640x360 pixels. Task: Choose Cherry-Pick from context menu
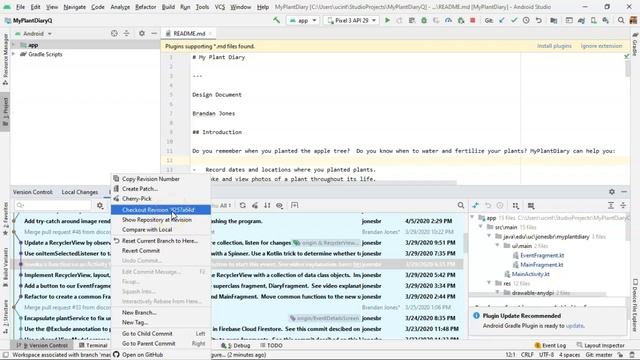pyautogui.click(x=161, y=199)
